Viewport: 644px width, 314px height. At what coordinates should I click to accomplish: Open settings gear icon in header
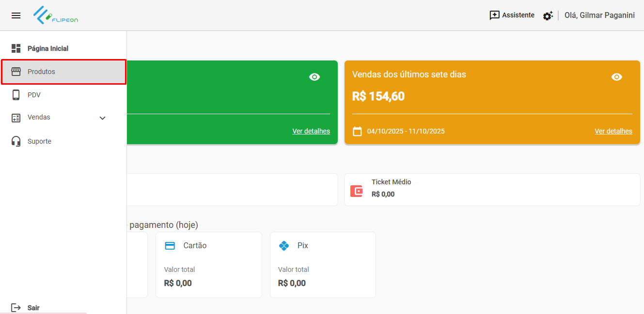point(548,16)
